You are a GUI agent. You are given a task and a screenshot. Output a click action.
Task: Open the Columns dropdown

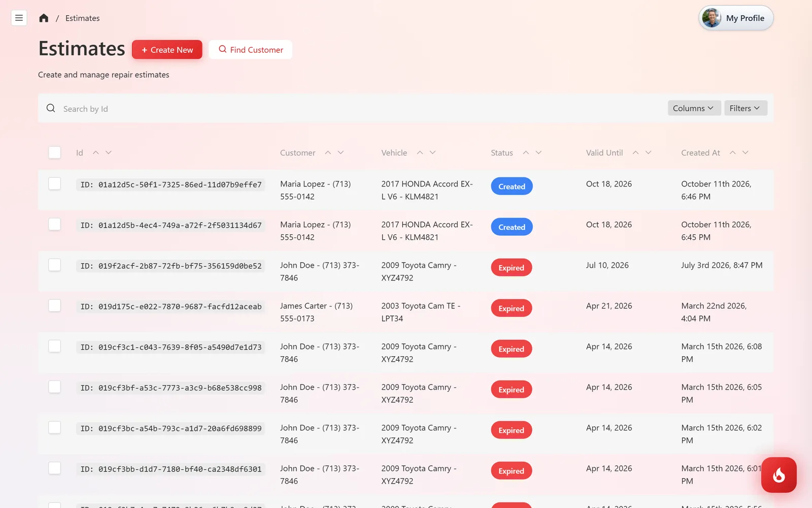click(x=694, y=108)
